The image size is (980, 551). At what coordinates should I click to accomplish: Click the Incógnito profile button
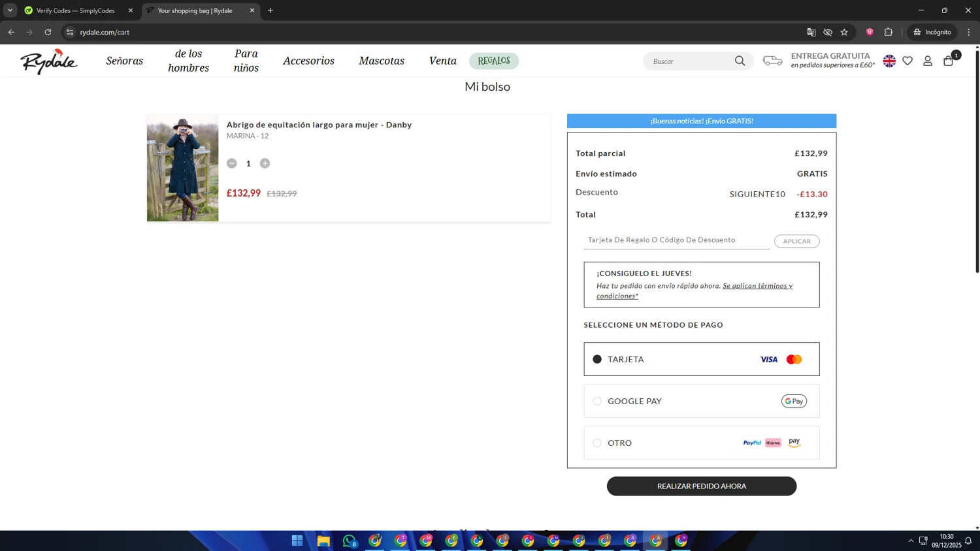point(932,32)
